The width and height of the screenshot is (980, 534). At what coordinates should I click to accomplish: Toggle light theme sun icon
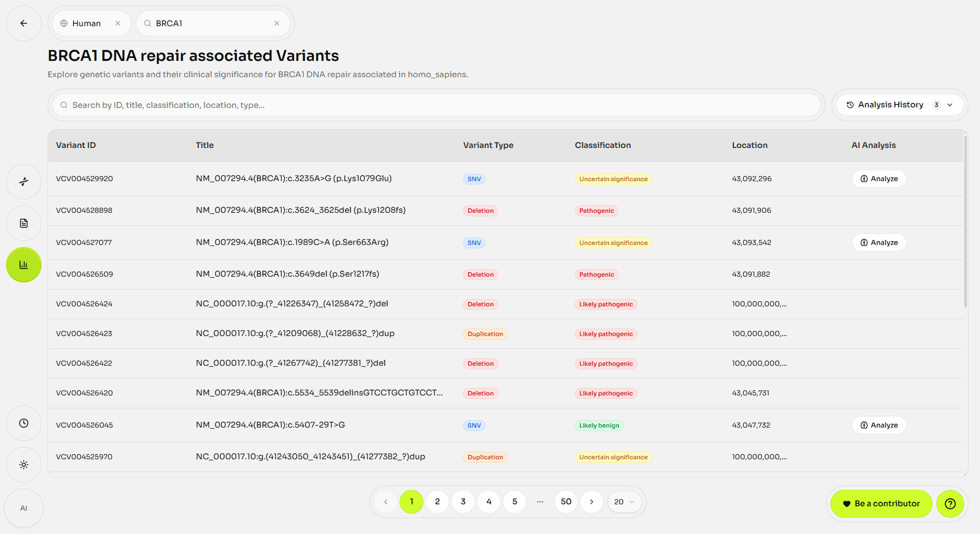tap(24, 465)
